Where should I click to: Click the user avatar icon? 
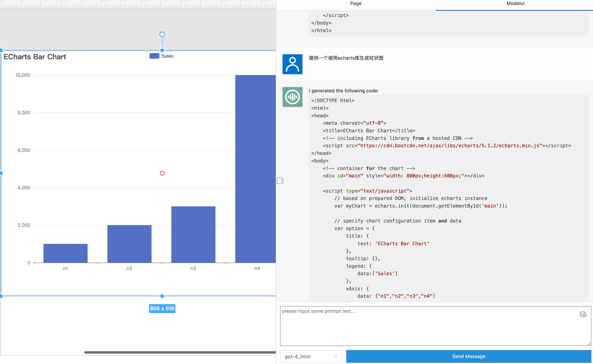tap(292, 64)
